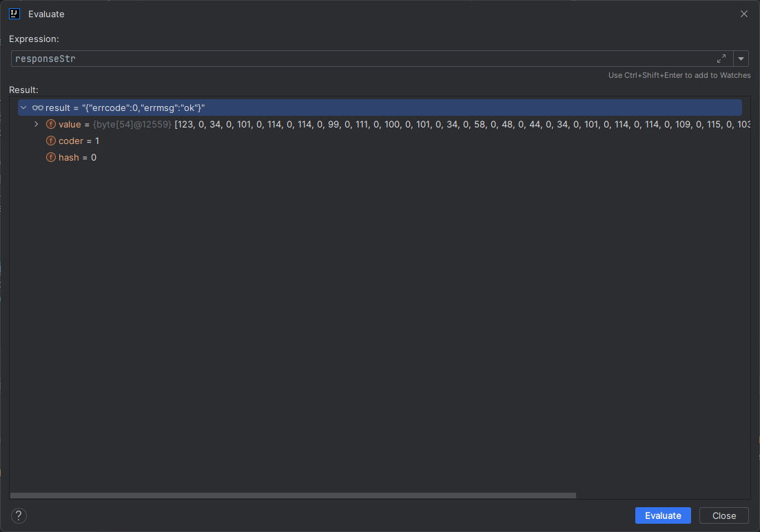Expand the value byte array node
Image resolution: width=760 pixels, height=532 pixels.
coord(37,124)
